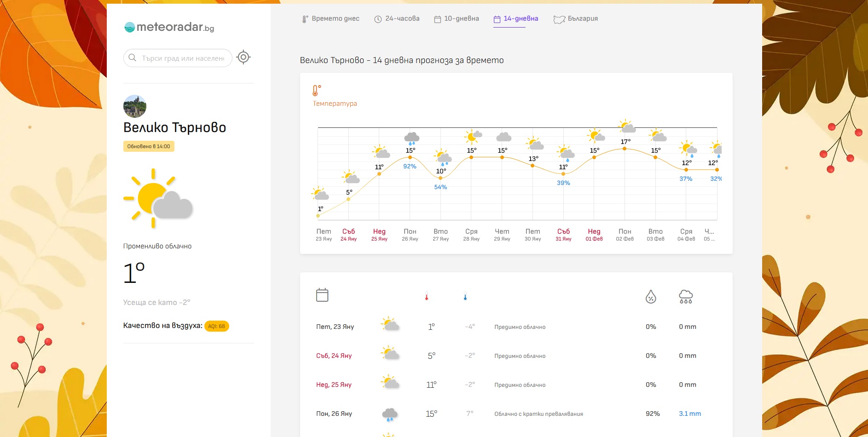Click the precipitation probability droplet icon
Screen dimensions: 868x437
tap(651, 297)
